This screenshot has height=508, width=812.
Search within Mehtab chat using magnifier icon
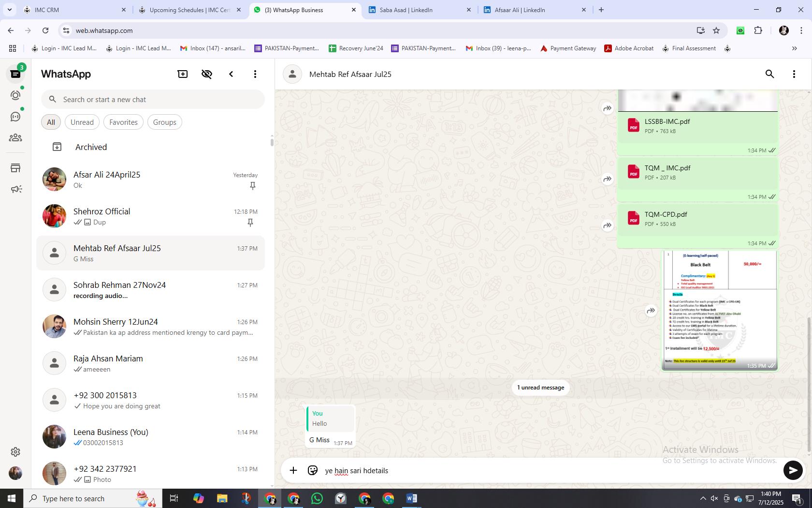tap(770, 74)
